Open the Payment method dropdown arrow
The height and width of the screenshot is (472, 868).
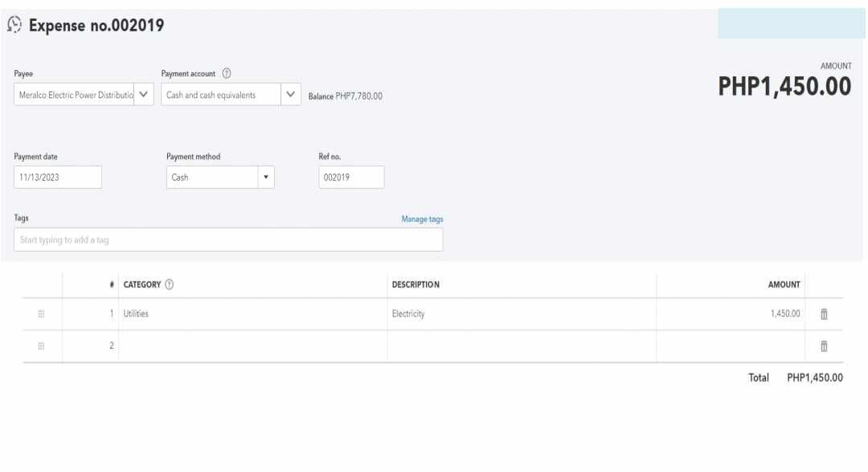(x=266, y=177)
